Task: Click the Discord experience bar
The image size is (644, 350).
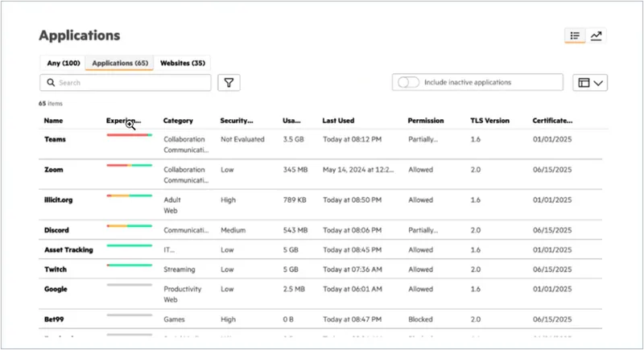Action: (x=130, y=226)
